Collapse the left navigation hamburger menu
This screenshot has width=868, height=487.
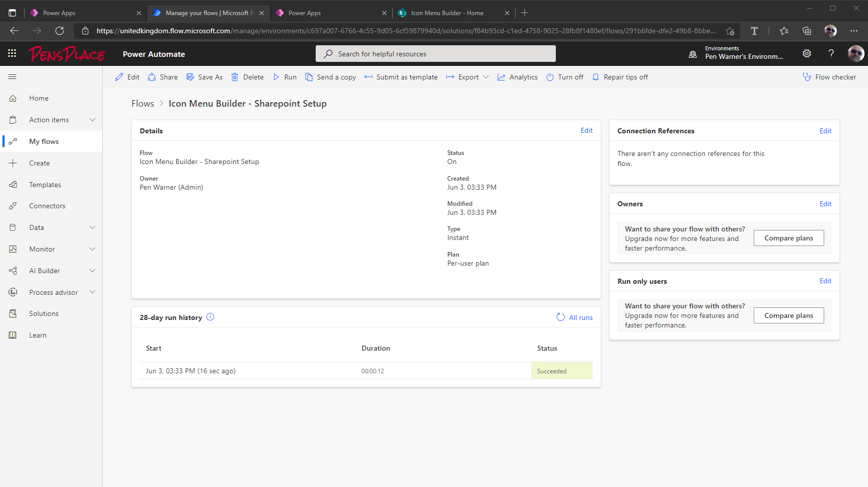click(x=13, y=77)
